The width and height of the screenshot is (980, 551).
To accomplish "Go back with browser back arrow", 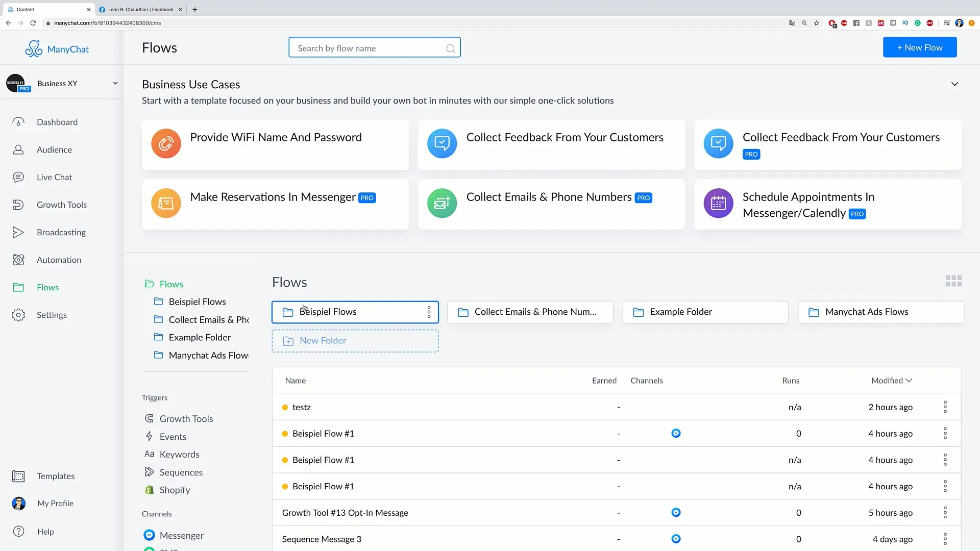I will (8, 23).
